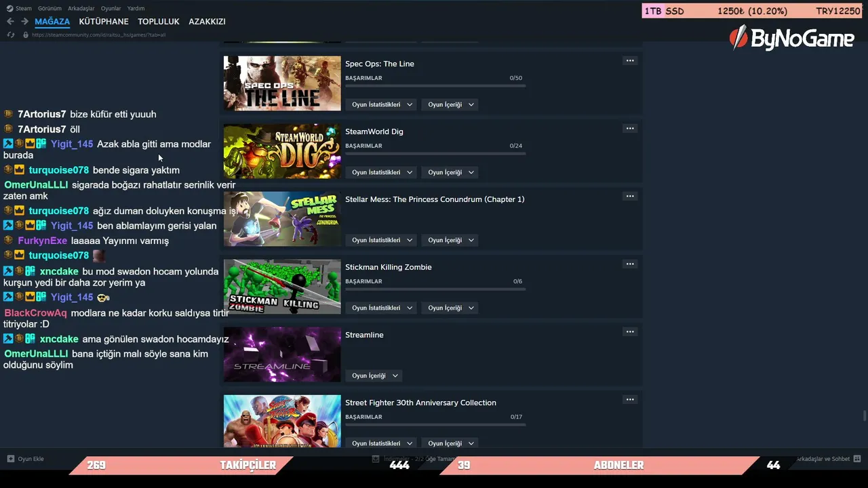Screen dimensions: 868x488
Task: Expand Oyun İçeriği for SteamWorld Dig
Action: pyautogui.click(x=451, y=172)
